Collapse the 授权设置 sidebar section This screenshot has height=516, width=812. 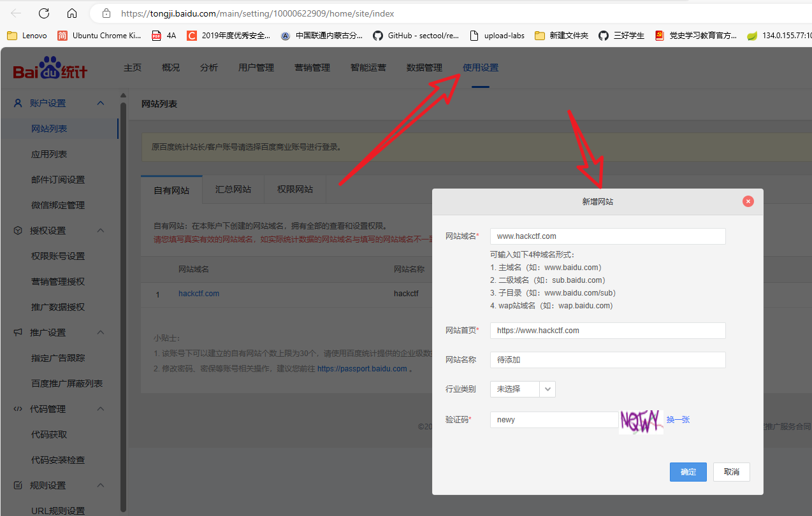pos(100,231)
